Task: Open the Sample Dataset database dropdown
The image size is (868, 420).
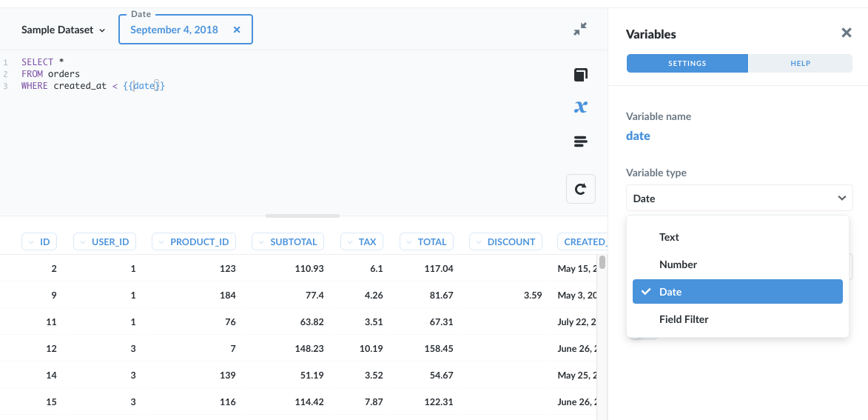Action: tap(63, 30)
